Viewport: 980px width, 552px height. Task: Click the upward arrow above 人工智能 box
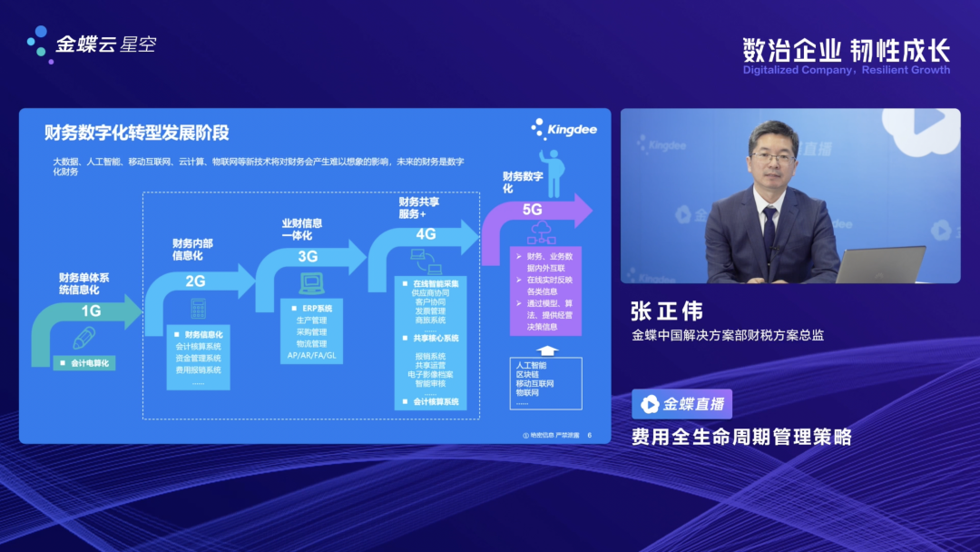point(545,350)
